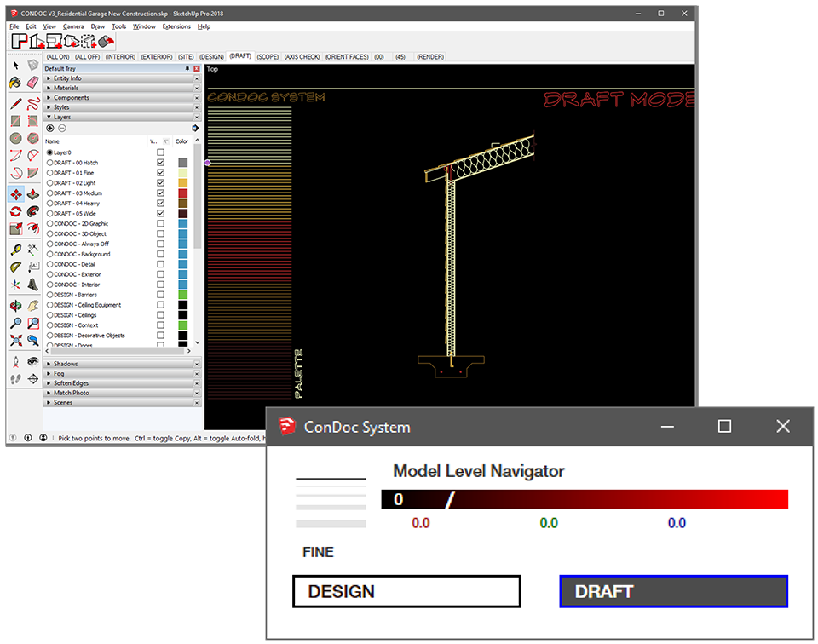Collapse the Layers panel

(119, 117)
